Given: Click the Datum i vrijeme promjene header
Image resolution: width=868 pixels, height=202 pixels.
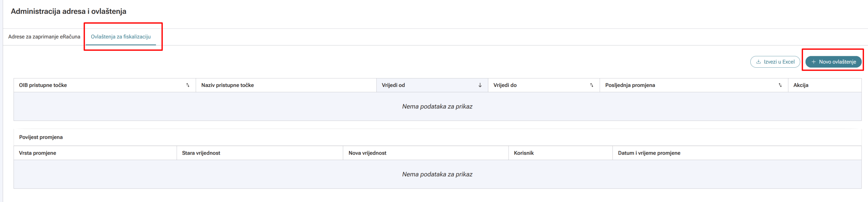Looking at the screenshot, I should click(649, 153).
